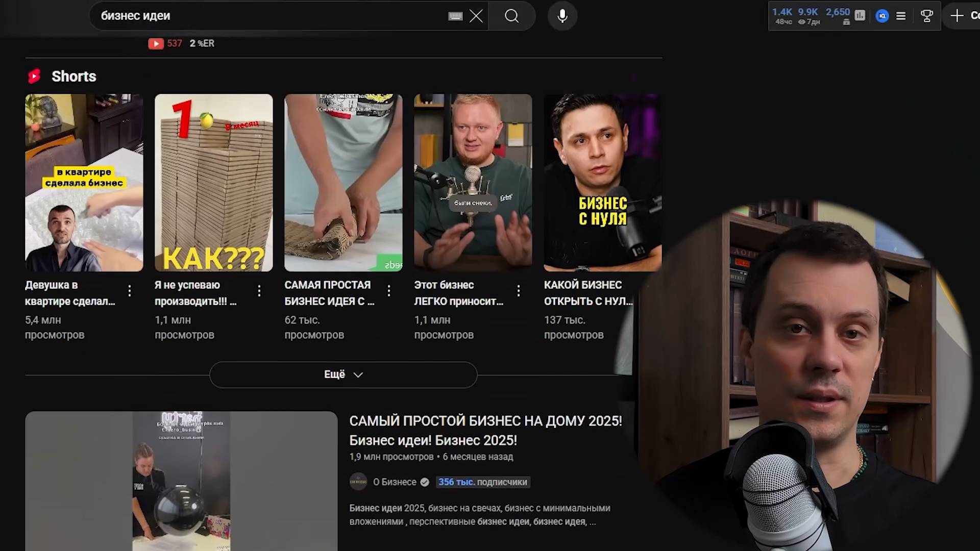Click the trophy achievements icon
Viewport: 980px width, 551px height.
coord(926,16)
